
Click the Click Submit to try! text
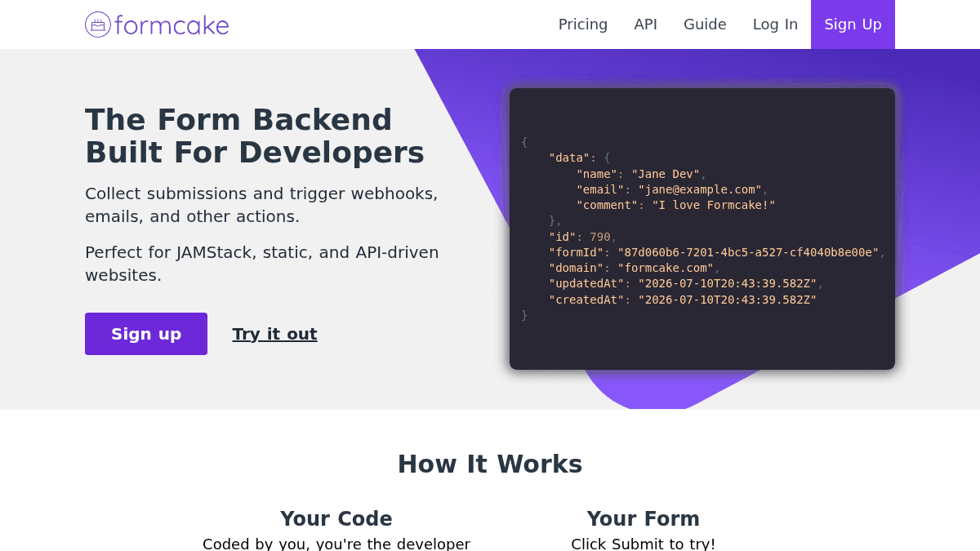click(644, 544)
